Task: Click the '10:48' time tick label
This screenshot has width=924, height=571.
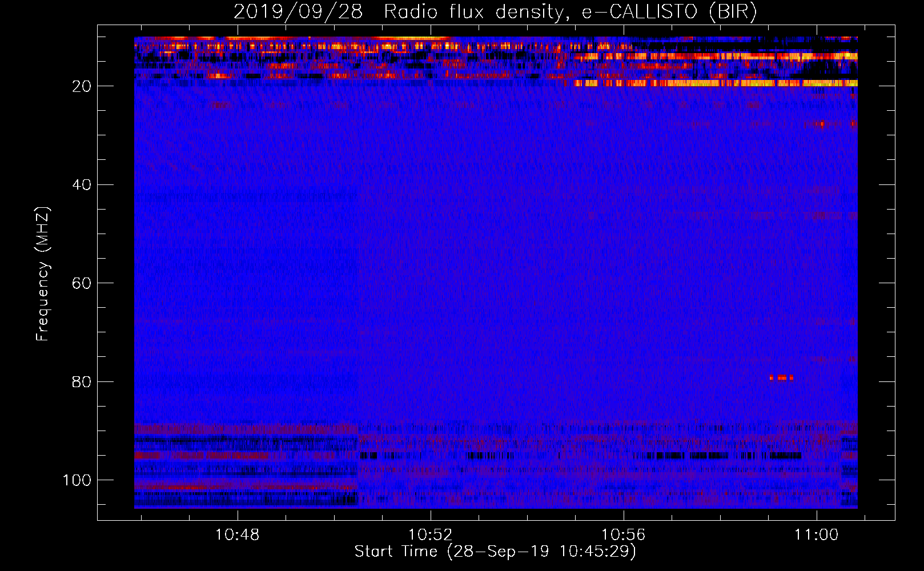Action: (x=237, y=535)
